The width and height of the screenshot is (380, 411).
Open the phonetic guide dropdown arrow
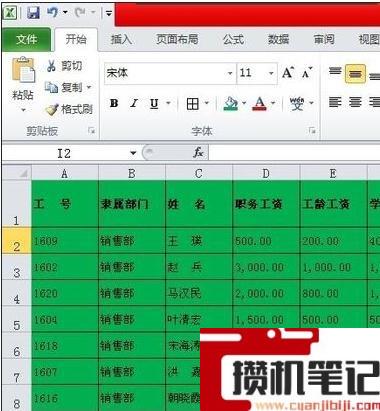coord(311,103)
